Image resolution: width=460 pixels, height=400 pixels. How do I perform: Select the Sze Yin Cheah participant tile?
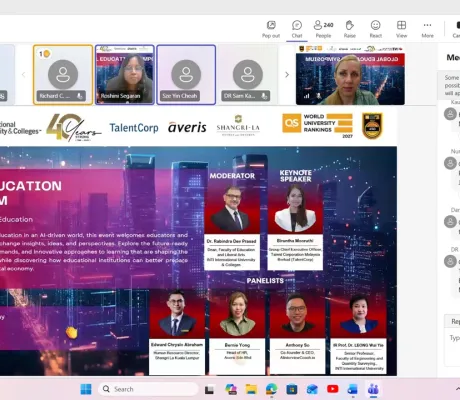pyautogui.click(x=186, y=75)
